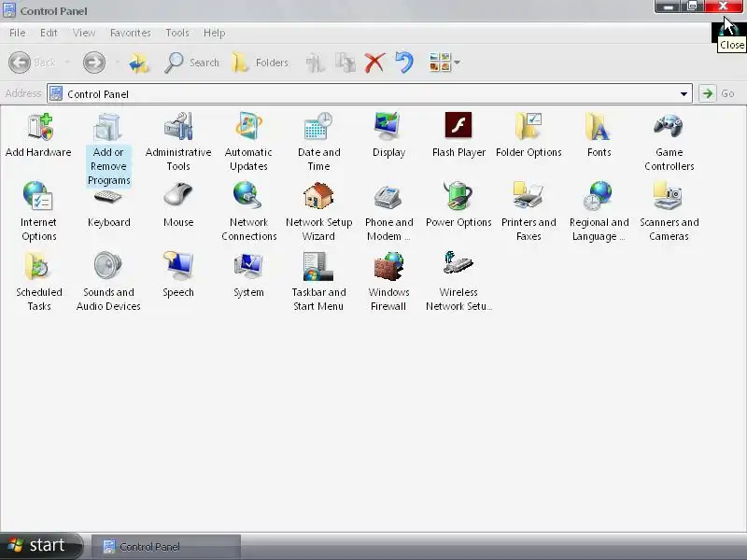Open Sounds and Audio Devices

[x=108, y=282]
